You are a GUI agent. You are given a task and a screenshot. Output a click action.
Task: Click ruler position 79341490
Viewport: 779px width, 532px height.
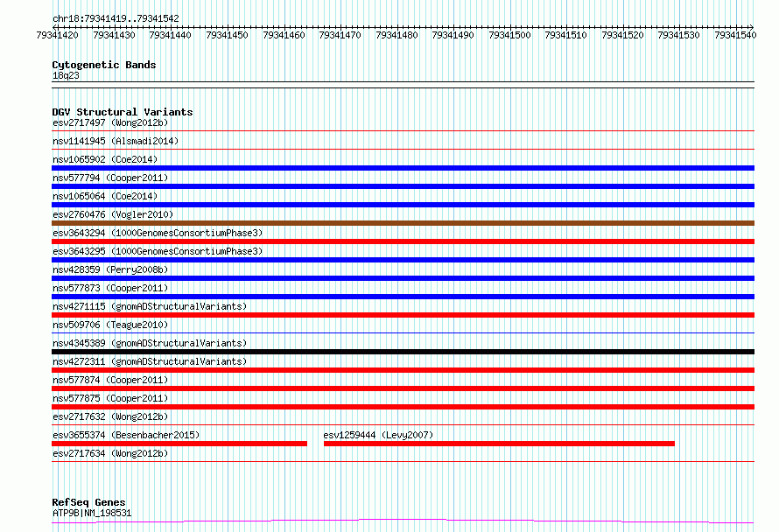click(453, 35)
